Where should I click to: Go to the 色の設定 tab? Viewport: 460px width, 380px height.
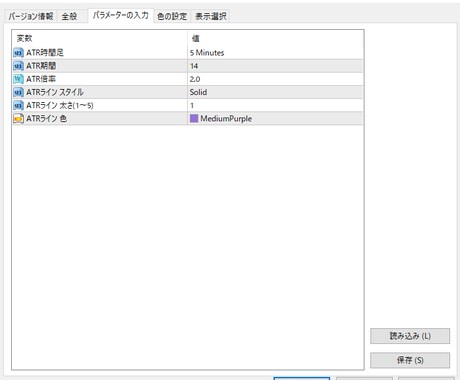172,16
